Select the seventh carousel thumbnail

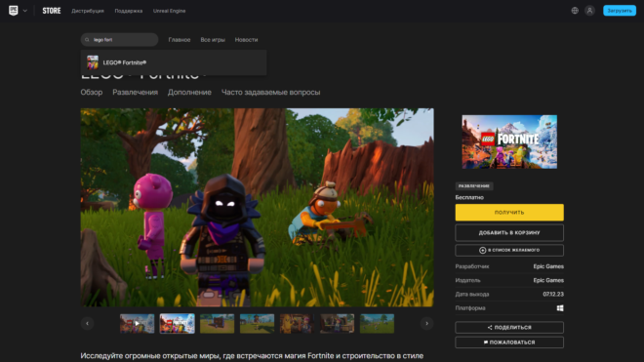(x=377, y=323)
